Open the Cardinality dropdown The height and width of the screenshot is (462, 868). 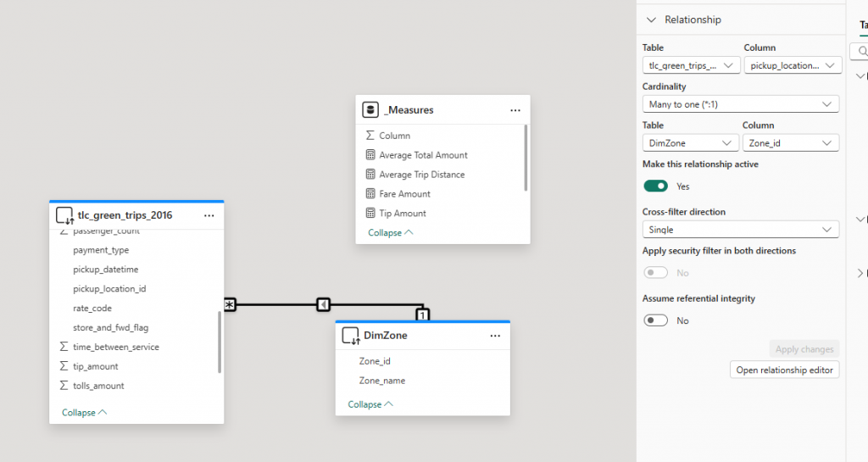point(740,104)
